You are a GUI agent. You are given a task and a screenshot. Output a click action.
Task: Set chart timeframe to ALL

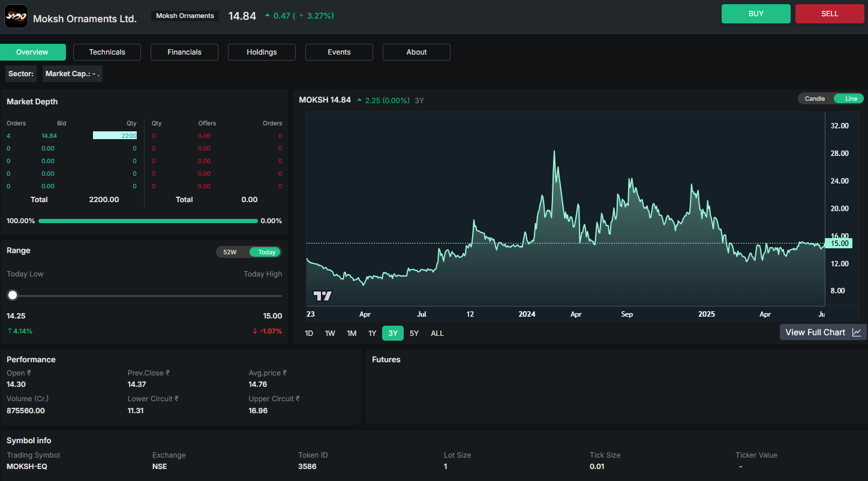click(x=437, y=333)
